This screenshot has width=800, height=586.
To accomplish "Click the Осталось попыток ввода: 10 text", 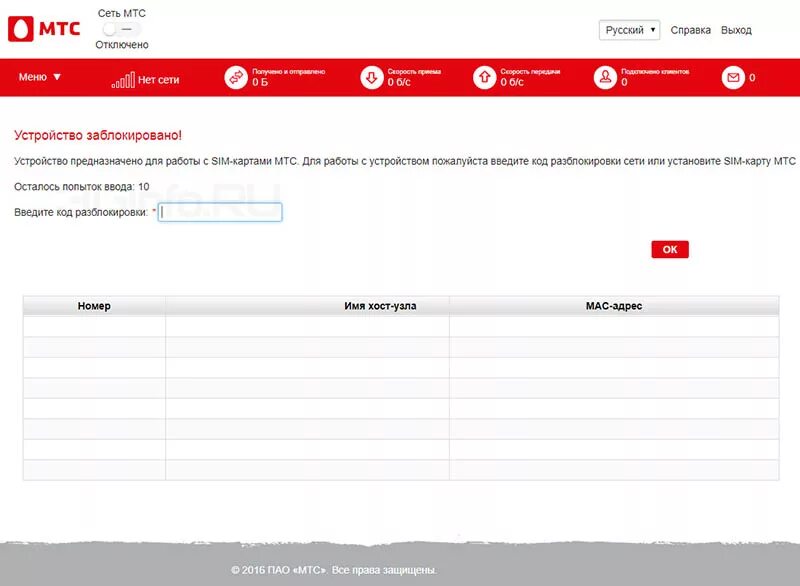I will [x=82, y=187].
